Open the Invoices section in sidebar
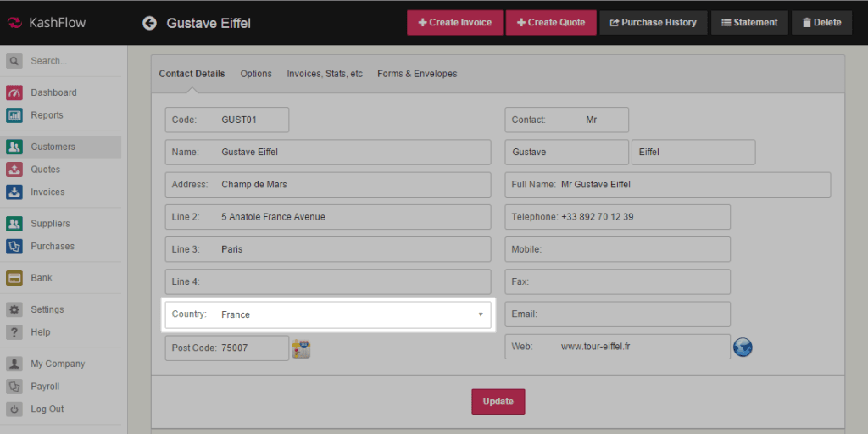This screenshot has height=434, width=868. [47, 192]
